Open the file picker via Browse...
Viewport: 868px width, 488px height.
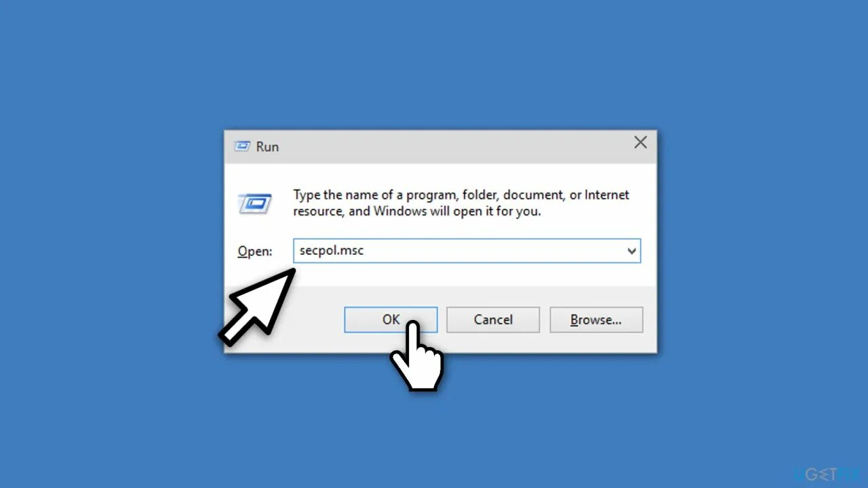tap(596, 319)
